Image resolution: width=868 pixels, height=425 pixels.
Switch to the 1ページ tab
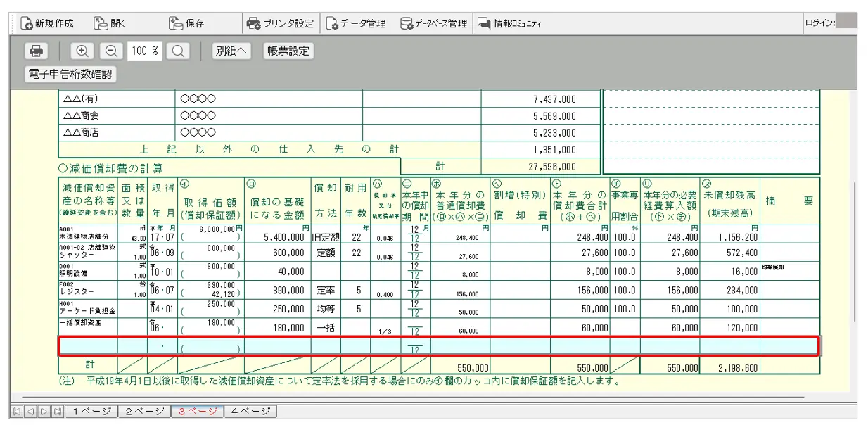pyautogui.click(x=91, y=411)
